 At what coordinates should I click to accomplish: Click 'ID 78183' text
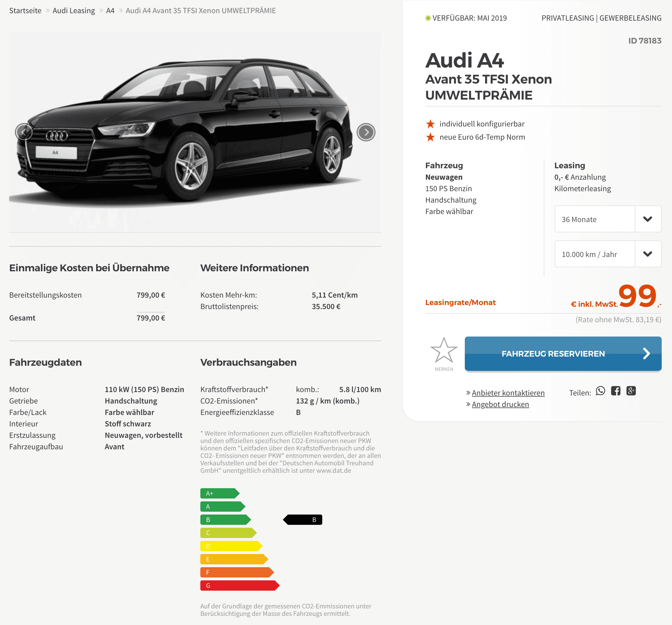pyautogui.click(x=645, y=41)
